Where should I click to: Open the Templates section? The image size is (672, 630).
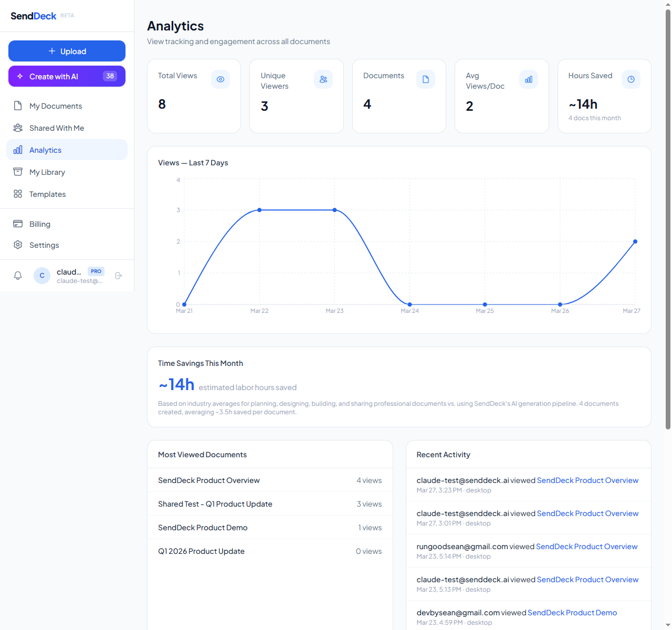coord(47,194)
